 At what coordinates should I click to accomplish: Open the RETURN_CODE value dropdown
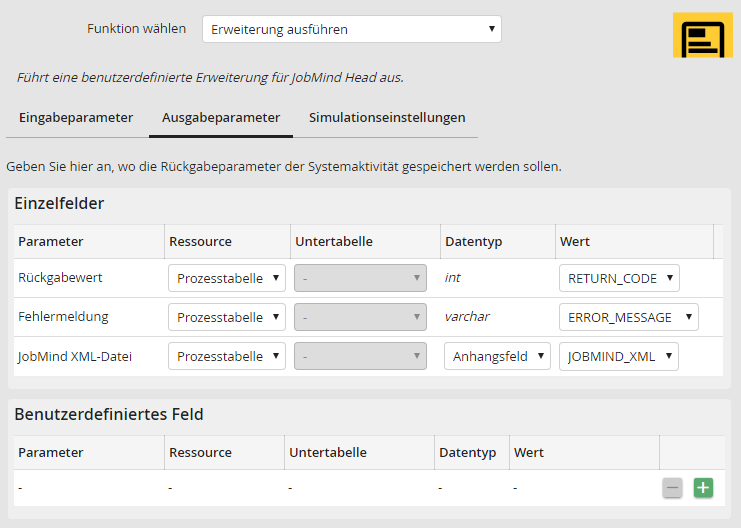[619, 278]
